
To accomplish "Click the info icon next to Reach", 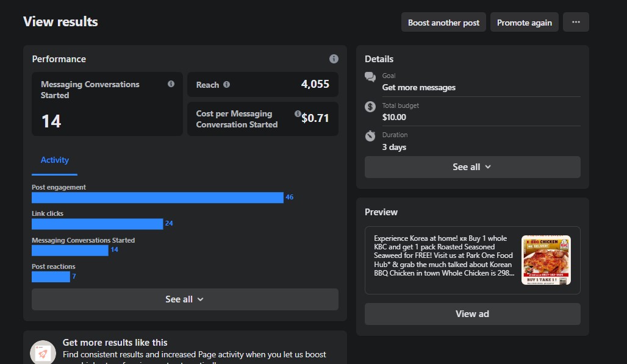I will pyautogui.click(x=226, y=85).
